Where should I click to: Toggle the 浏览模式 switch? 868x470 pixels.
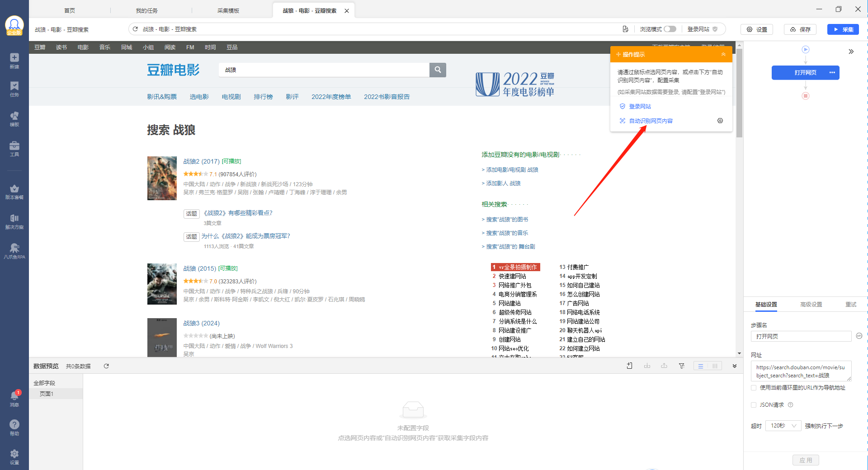670,29
